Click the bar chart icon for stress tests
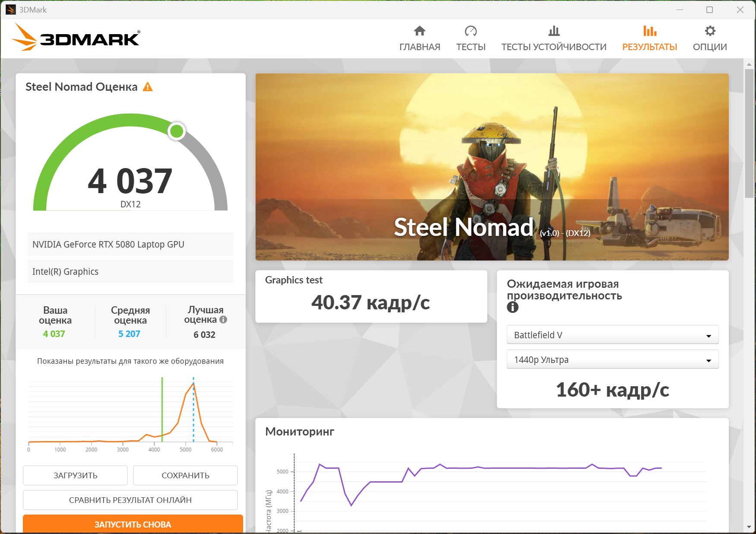This screenshot has width=756, height=534. coord(554,31)
